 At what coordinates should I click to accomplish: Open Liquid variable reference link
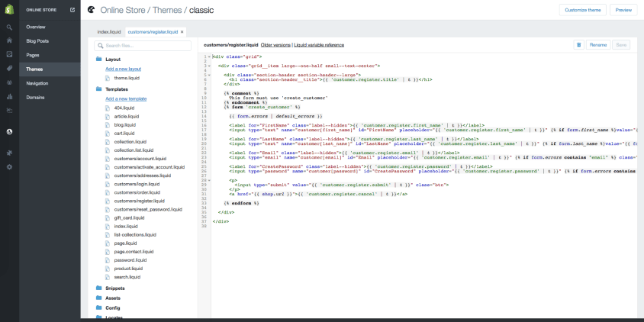coord(319,45)
